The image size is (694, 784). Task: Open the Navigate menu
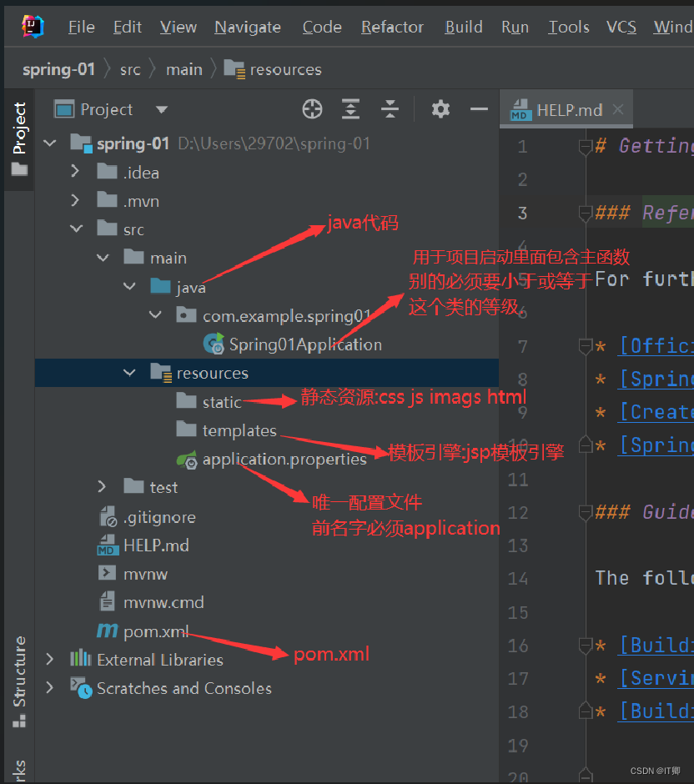coord(248,27)
